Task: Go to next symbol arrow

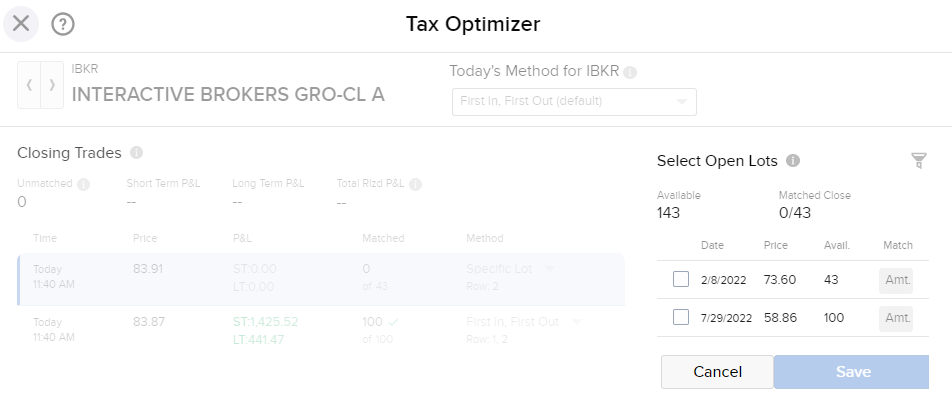Action: point(52,85)
